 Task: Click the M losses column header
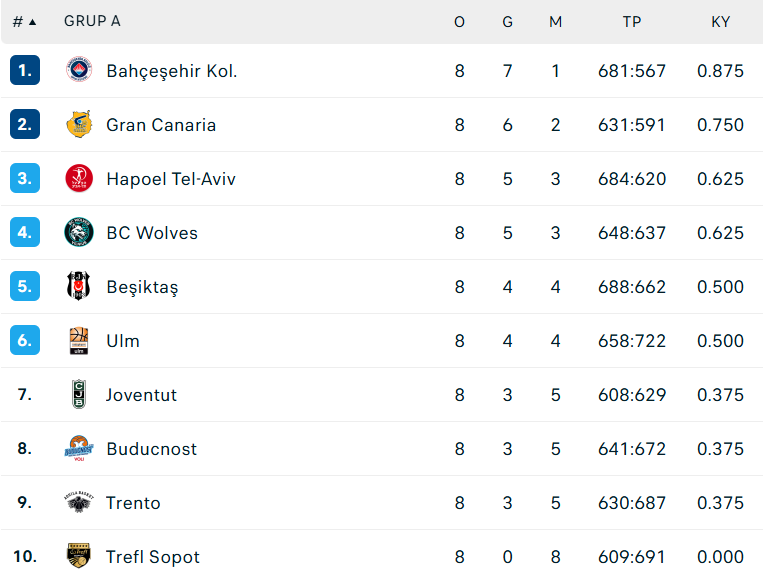tap(555, 21)
